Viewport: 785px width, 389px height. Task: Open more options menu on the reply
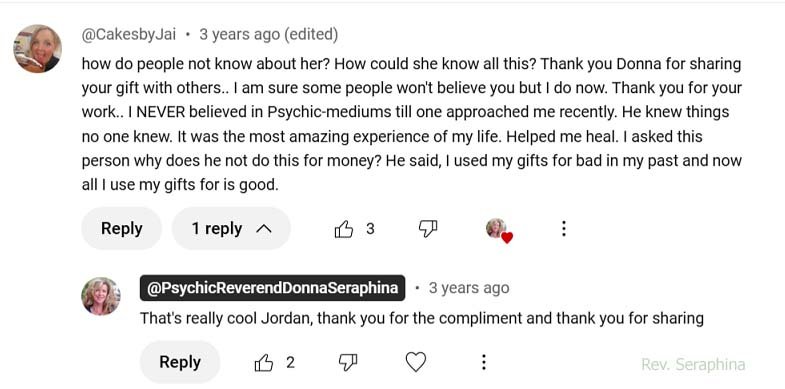click(x=484, y=362)
